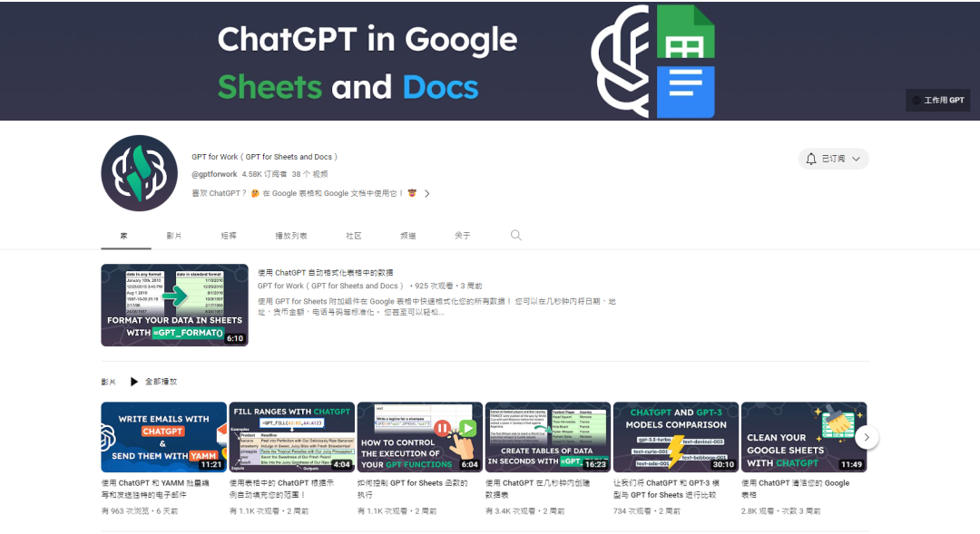Image resolution: width=980 pixels, height=534 pixels.
Task: Click the 影片 section heading
Action: coord(109,382)
